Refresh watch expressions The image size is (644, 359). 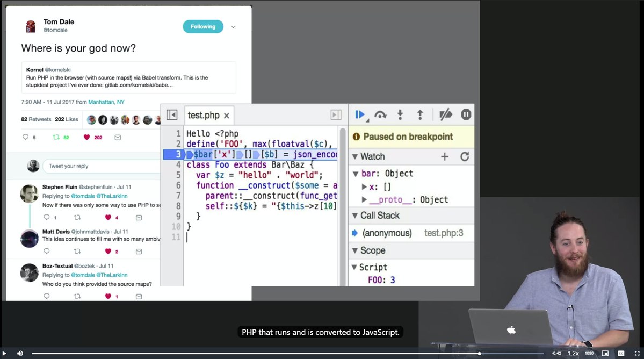465,156
